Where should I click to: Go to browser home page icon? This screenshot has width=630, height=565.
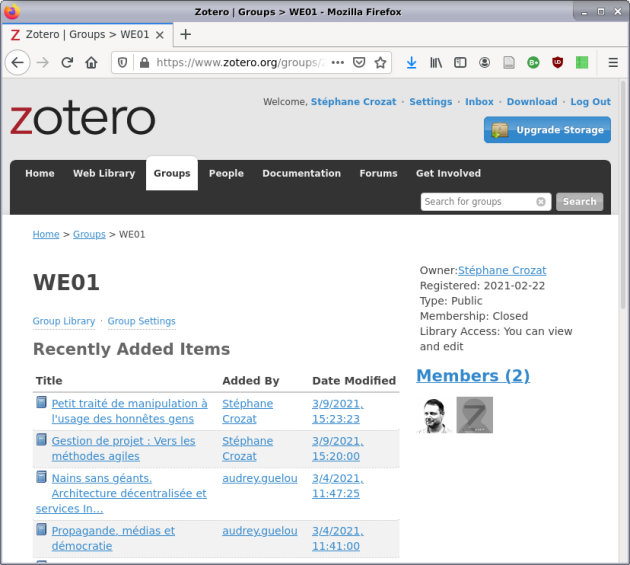pyautogui.click(x=91, y=62)
